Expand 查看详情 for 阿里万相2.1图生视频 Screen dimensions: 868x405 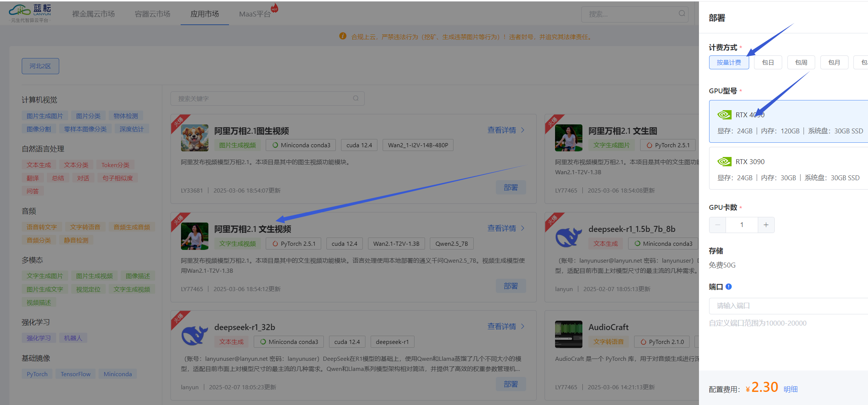pyautogui.click(x=506, y=130)
